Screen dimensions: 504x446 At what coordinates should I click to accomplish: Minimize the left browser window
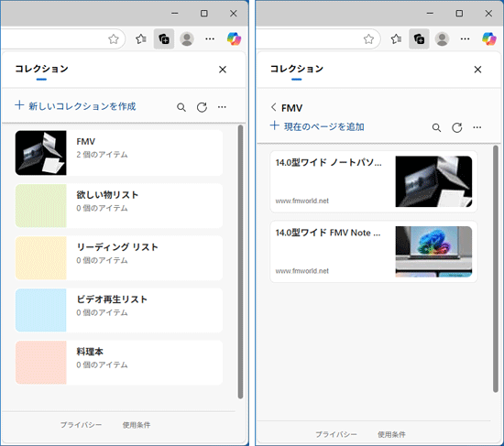pos(174,13)
